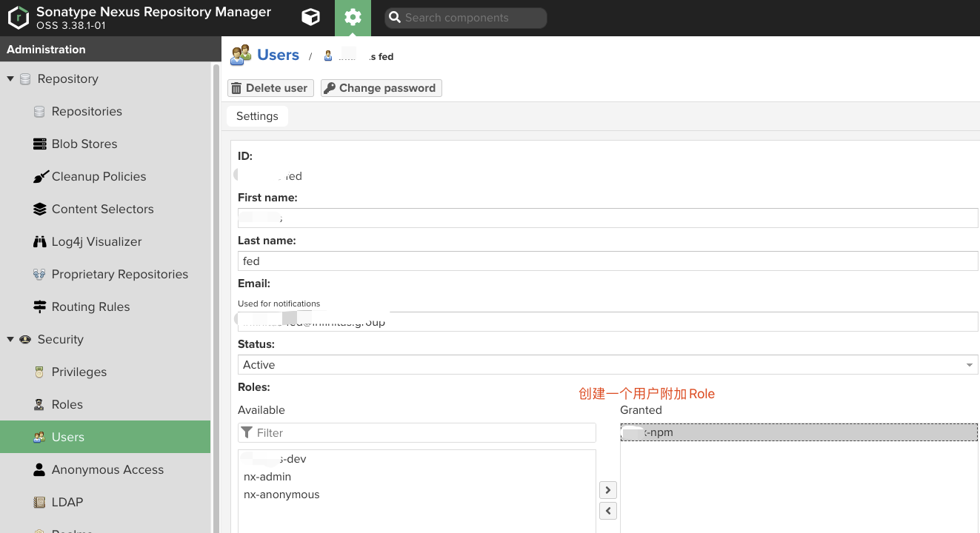Click the Change password key icon
This screenshot has height=533, width=980.
click(x=330, y=88)
